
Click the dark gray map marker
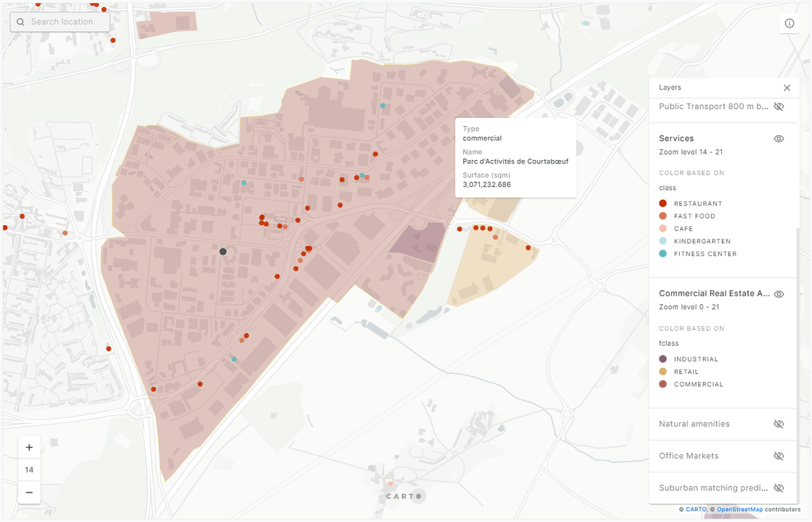(223, 252)
